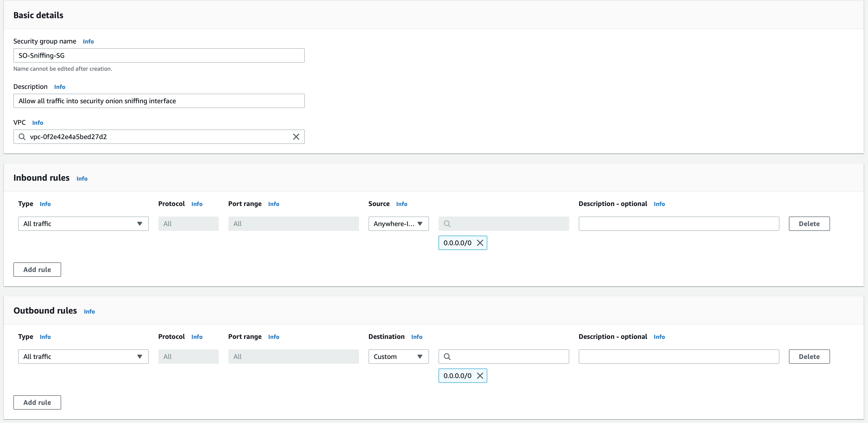Open Info link beside Outbound rules heading
The height and width of the screenshot is (423, 868).
coord(89,311)
